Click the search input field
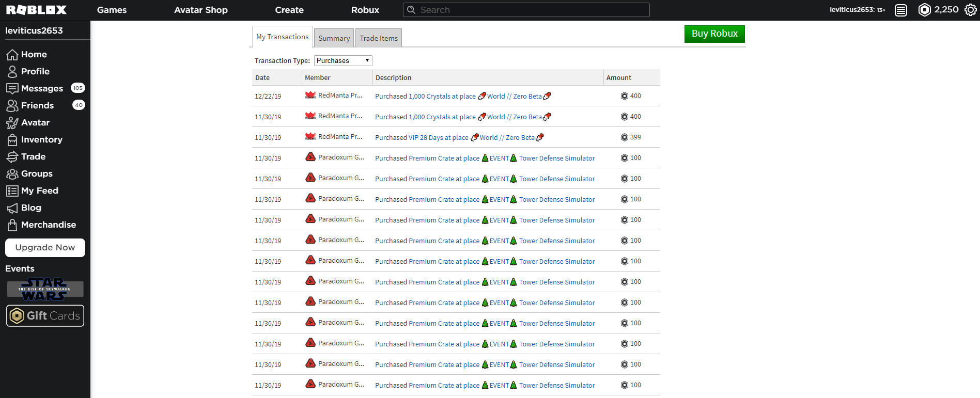980x398 pixels. pyautogui.click(x=526, y=10)
